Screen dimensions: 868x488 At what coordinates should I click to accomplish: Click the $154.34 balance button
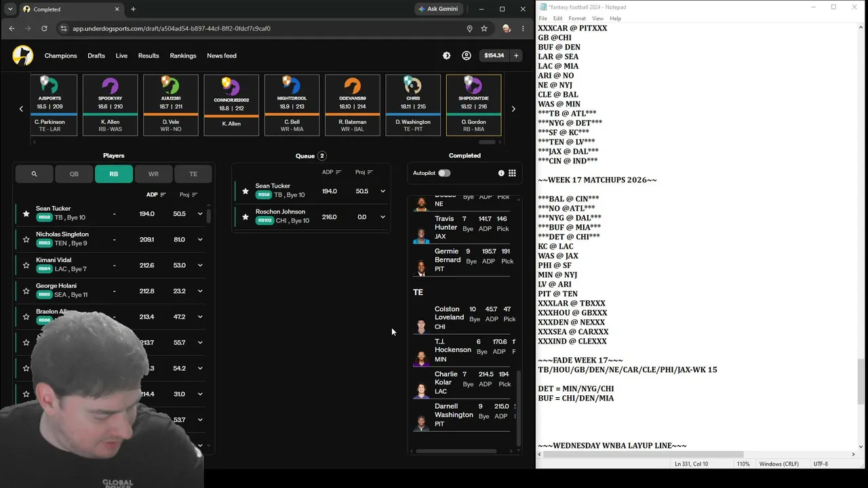(494, 56)
